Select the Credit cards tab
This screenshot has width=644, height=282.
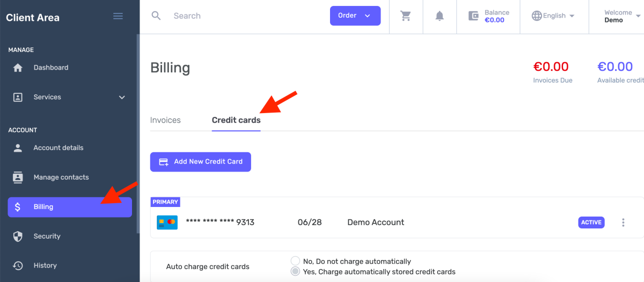(236, 120)
